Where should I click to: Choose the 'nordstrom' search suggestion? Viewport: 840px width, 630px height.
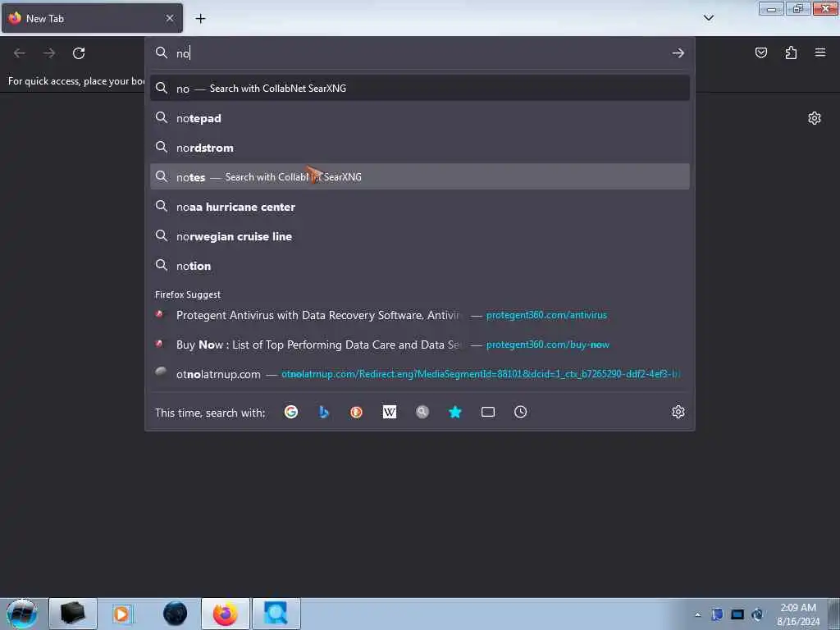click(419, 148)
